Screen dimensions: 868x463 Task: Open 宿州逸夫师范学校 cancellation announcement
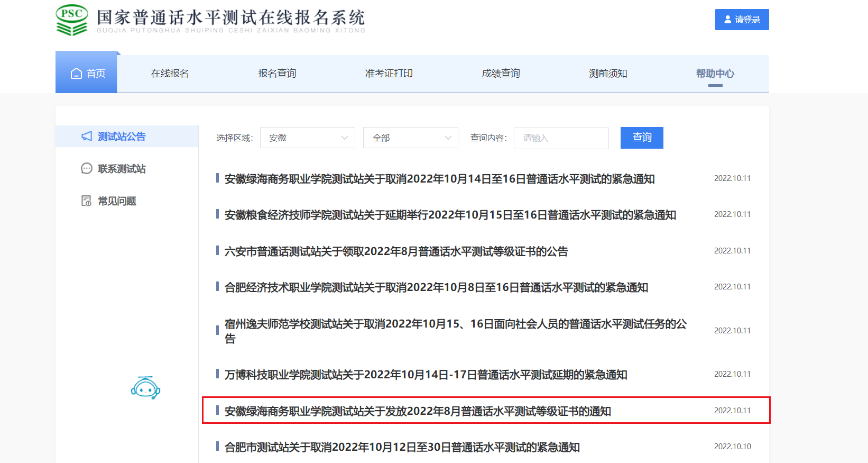456,331
